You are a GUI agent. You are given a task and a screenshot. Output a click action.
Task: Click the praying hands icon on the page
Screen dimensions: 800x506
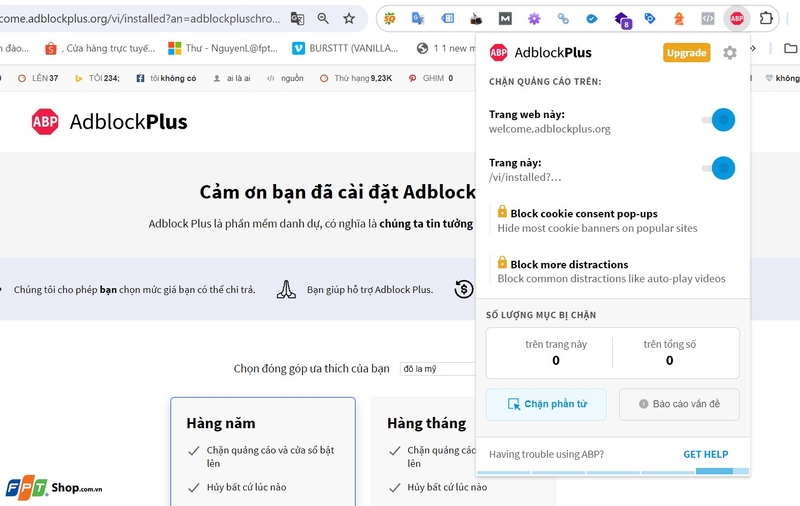tap(286, 289)
